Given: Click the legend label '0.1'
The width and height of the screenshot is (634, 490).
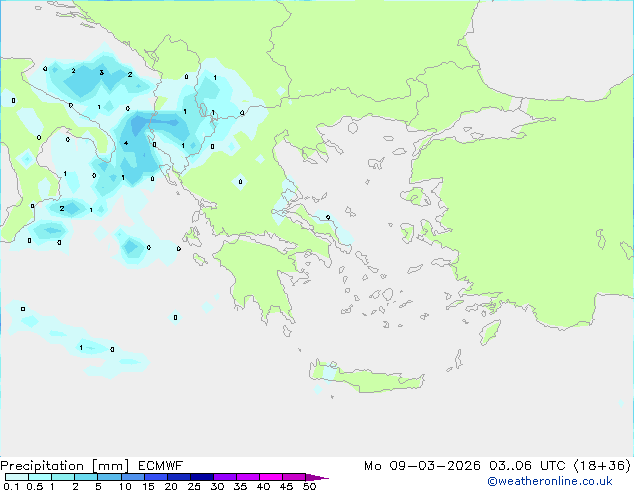Looking at the screenshot, I should point(11,486).
